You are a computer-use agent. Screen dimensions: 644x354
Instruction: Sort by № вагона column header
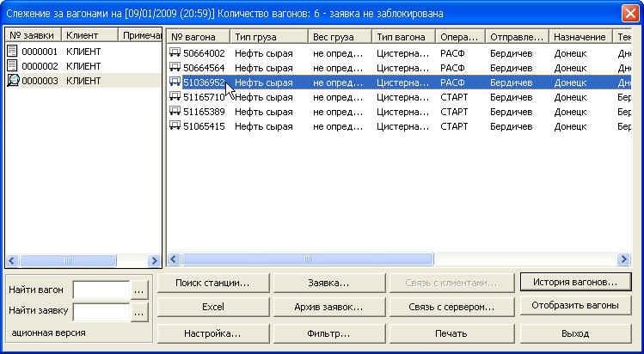point(199,37)
